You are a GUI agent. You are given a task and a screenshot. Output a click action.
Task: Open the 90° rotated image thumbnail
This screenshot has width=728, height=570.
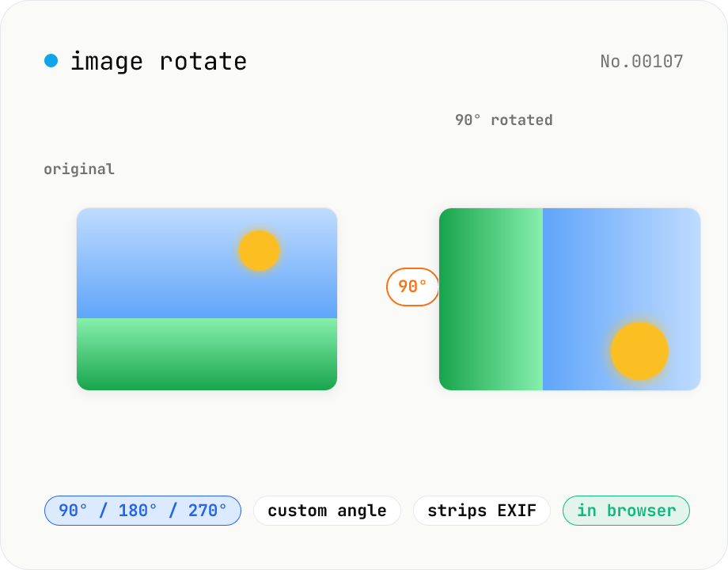click(570, 299)
